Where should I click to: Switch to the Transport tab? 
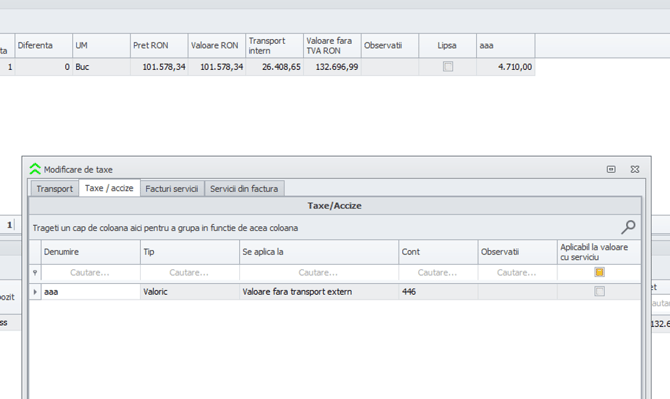[54, 189]
